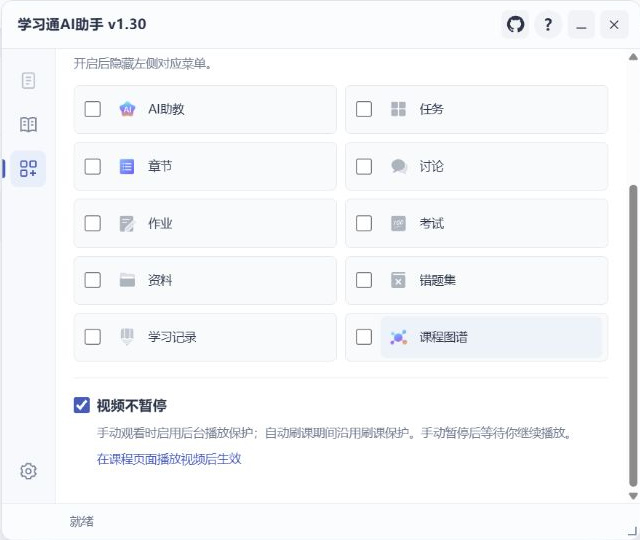Click the 任务 label
The width and height of the screenshot is (640, 540).
(x=431, y=109)
